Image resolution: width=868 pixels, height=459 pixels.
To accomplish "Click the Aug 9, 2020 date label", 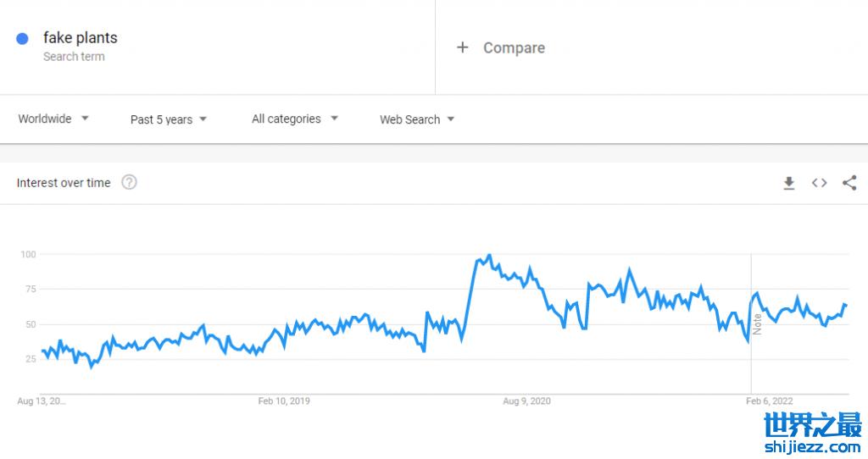I will point(526,401).
